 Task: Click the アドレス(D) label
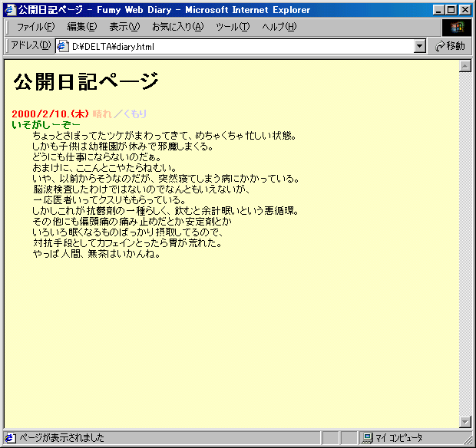coord(31,46)
